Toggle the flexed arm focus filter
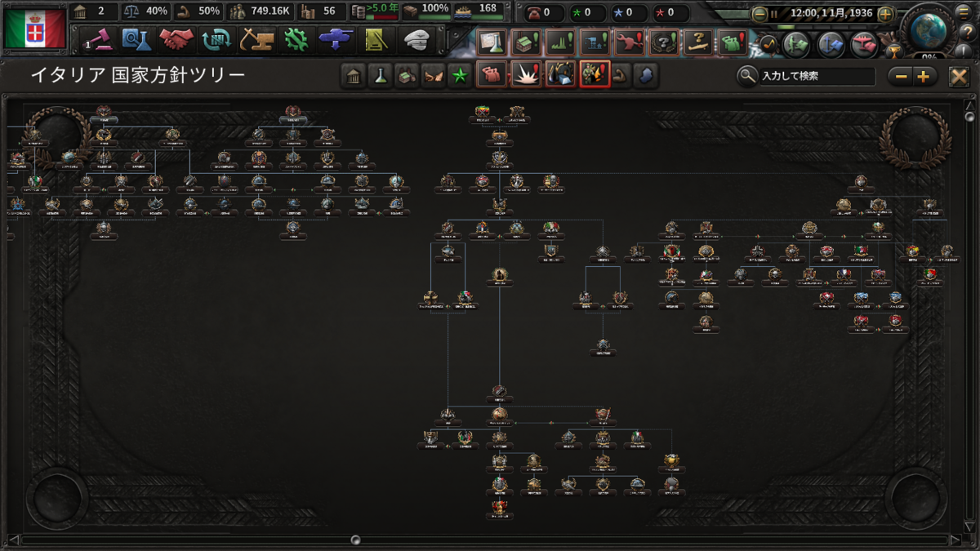Screen dimensions: 980x551 (x=620, y=76)
